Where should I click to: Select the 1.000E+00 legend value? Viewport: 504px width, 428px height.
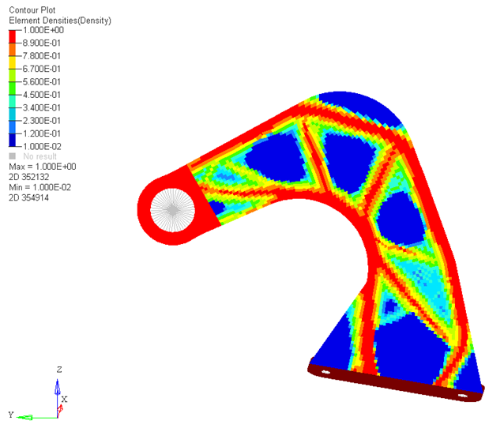(x=43, y=30)
